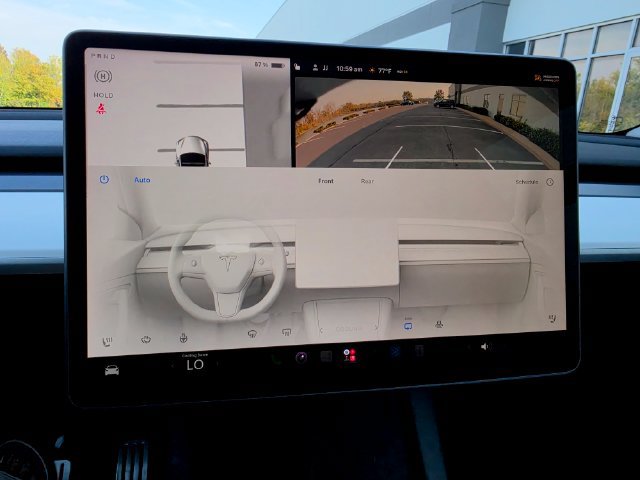Tap the lock icon in status bar

[297, 67]
